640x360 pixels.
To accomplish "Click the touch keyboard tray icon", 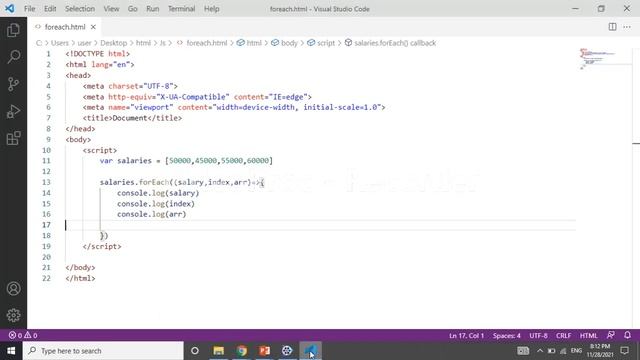I will click(523, 351).
